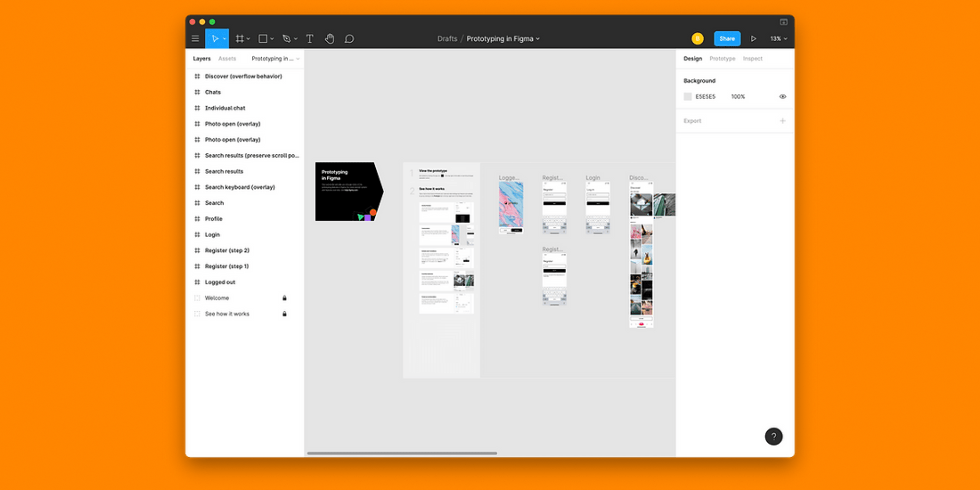Open Drafts from the breadcrumb
The height and width of the screenshot is (490, 980).
click(x=446, y=38)
